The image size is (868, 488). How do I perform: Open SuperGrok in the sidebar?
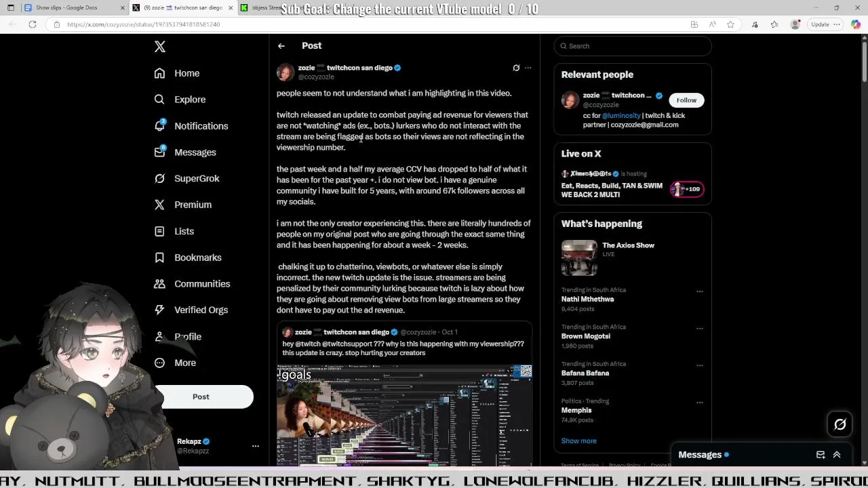186,178
